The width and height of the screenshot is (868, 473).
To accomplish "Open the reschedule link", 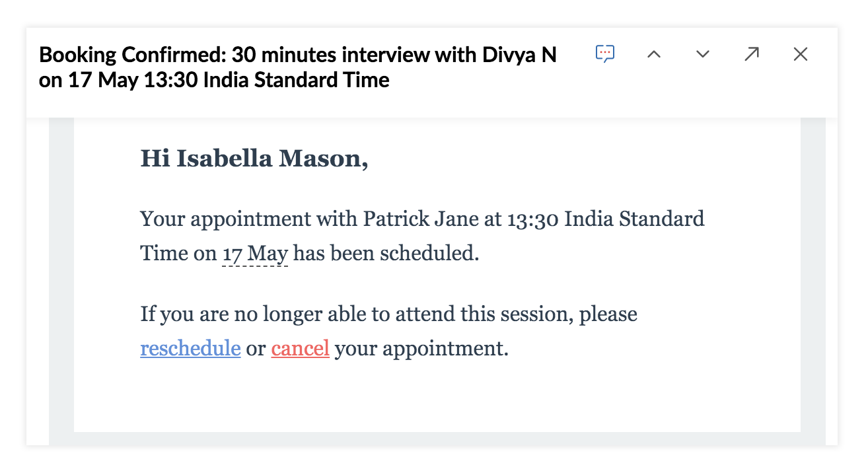I will click(190, 348).
